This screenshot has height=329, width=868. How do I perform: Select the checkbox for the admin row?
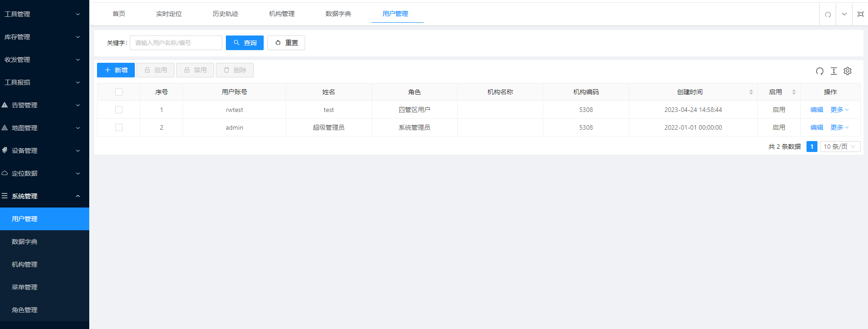pos(119,127)
